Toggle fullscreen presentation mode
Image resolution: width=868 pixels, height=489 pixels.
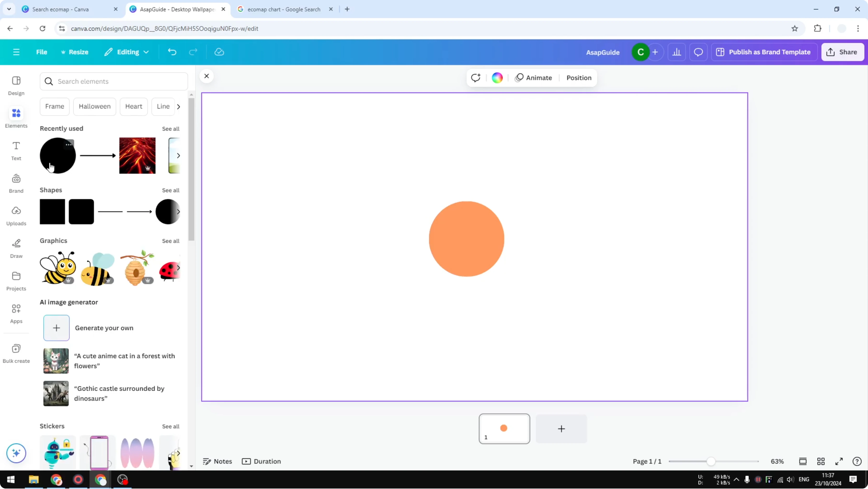coord(839,461)
